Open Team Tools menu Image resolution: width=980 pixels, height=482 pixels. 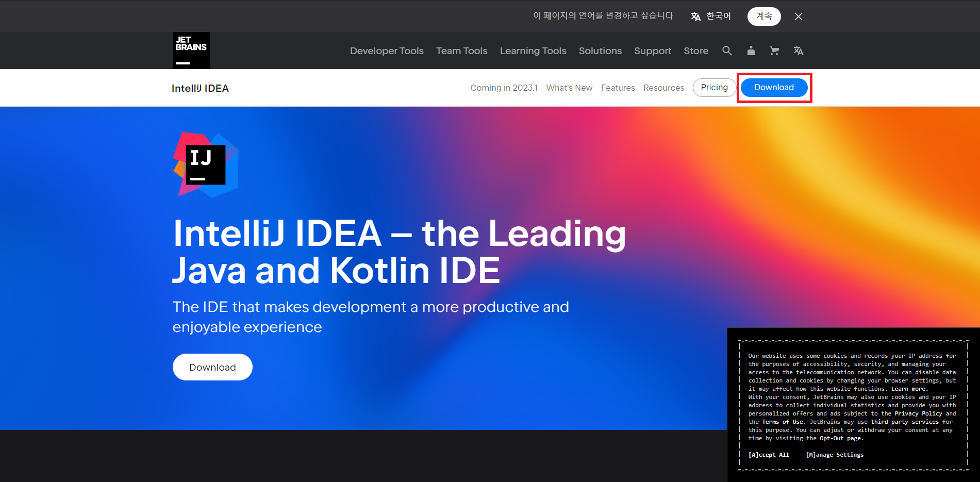(462, 51)
